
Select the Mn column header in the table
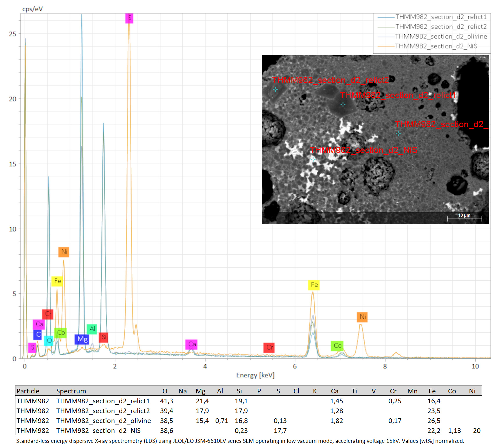[x=412, y=391]
